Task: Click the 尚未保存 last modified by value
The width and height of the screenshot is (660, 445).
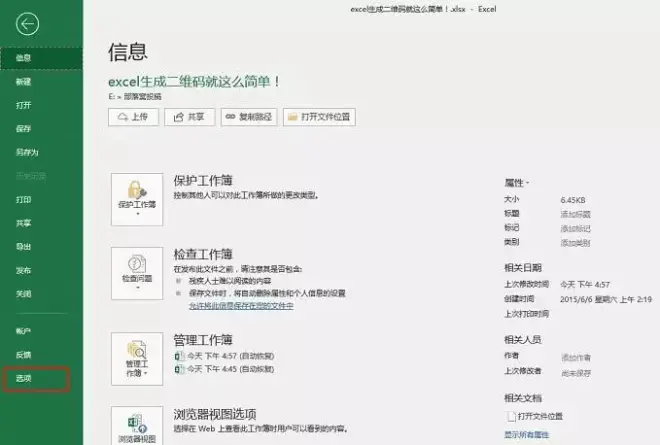Action: point(576,373)
